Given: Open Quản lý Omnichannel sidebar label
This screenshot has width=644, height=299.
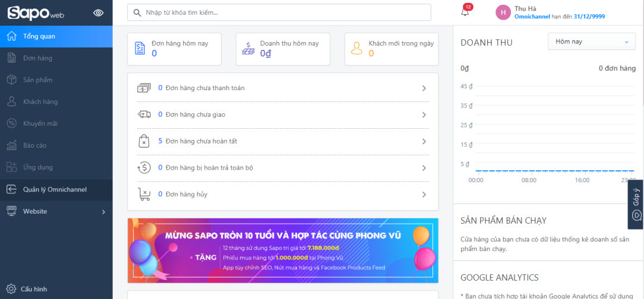Looking at the screenshot, I should pyautogui.click(x=55, y=189).
